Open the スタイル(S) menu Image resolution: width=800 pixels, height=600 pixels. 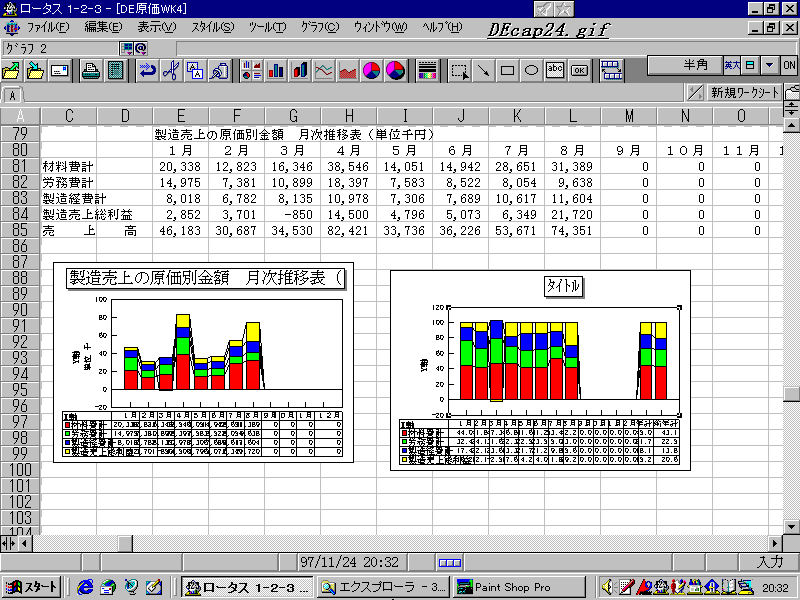[212, 26]
